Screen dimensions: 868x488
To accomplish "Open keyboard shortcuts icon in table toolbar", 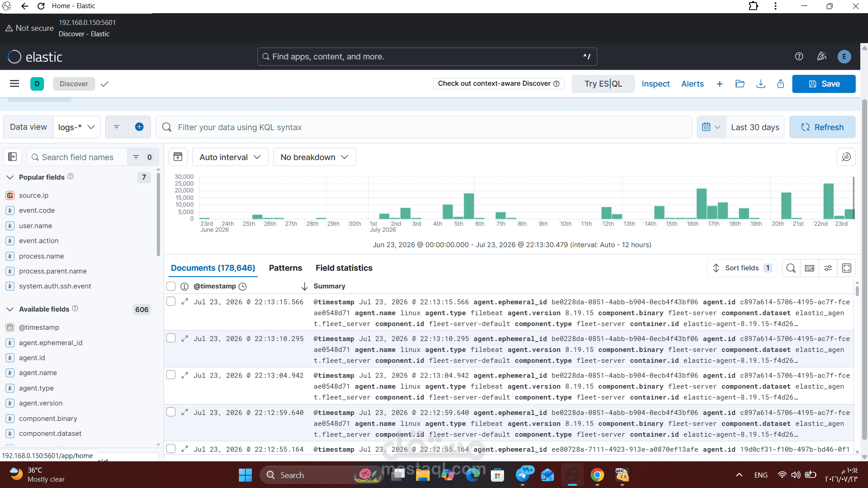I will [x=809, y=268].
